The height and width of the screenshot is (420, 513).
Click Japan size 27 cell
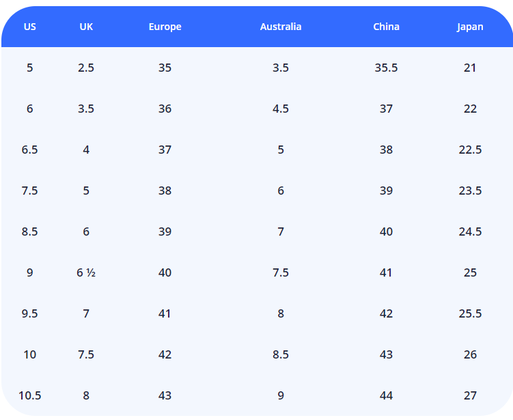pyautogui.click(x=470, y=395)
